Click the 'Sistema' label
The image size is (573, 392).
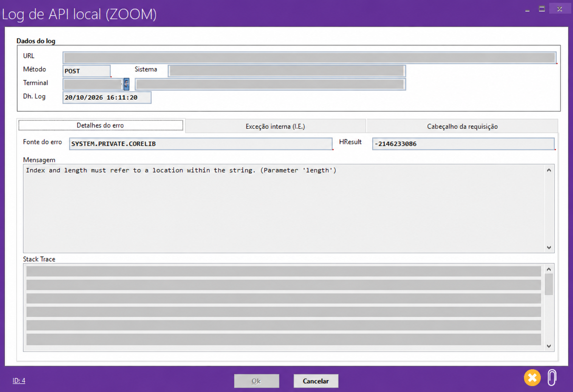coord(146,69)
